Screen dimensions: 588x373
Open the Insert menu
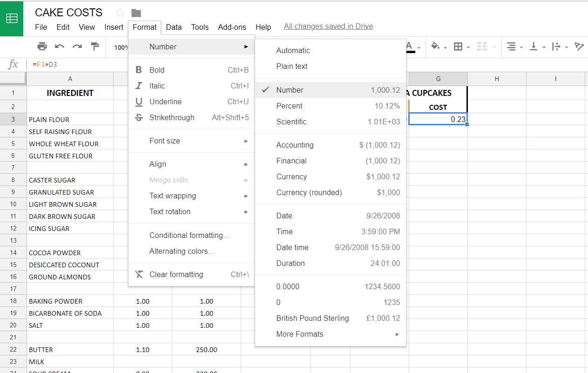(114, 27)
